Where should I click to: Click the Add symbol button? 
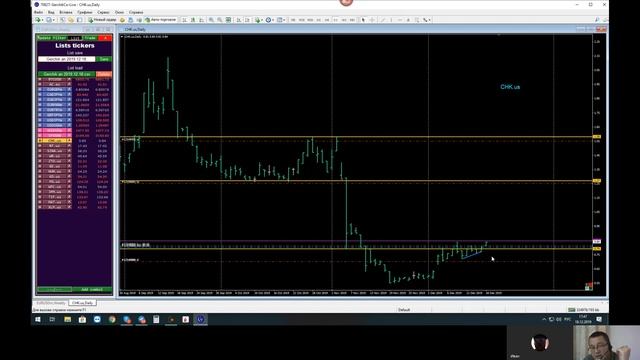pyautogui.click(x=92, y=289)
